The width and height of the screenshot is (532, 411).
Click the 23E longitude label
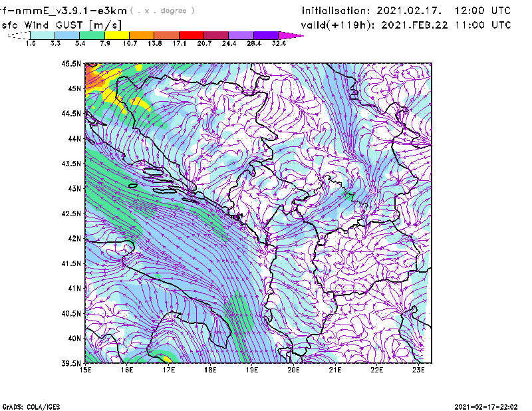pos(418,370)
